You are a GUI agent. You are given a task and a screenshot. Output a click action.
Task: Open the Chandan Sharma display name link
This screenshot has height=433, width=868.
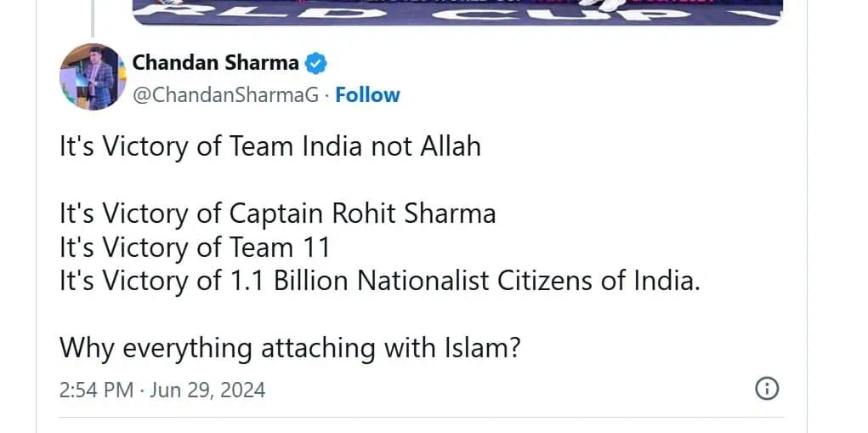tap(215, 63)
